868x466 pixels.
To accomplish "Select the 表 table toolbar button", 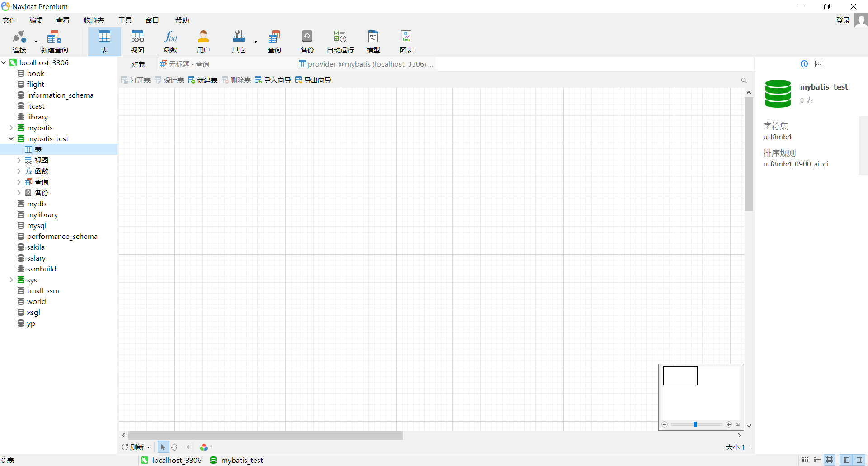I will point(104,42).
